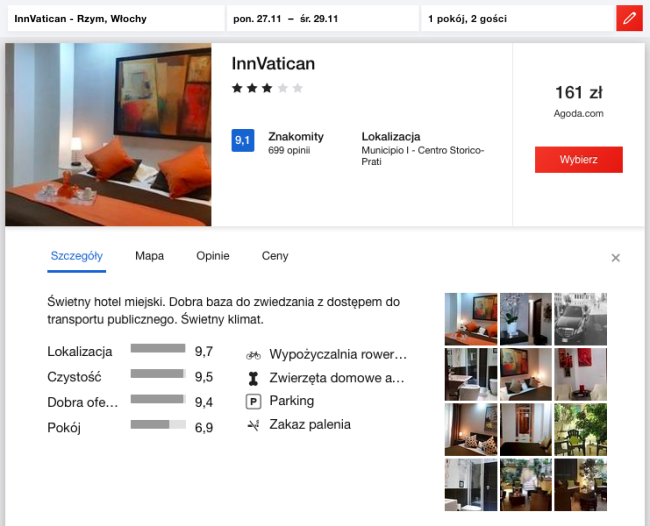Screen dimensions: 650x526
Task: Select the Szczegóły tab
Action: click(77, 256)
